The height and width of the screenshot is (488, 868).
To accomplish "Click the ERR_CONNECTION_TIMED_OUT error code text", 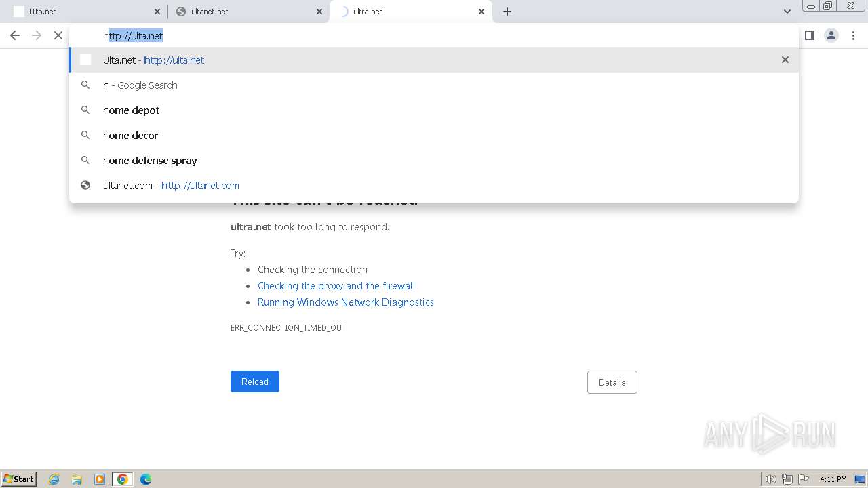I will (x=288, y=328).
